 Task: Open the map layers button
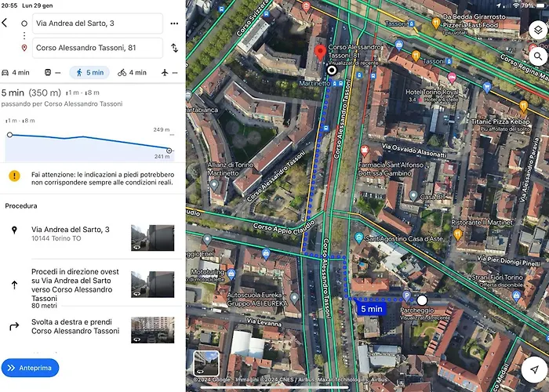[x=538, y=31]
